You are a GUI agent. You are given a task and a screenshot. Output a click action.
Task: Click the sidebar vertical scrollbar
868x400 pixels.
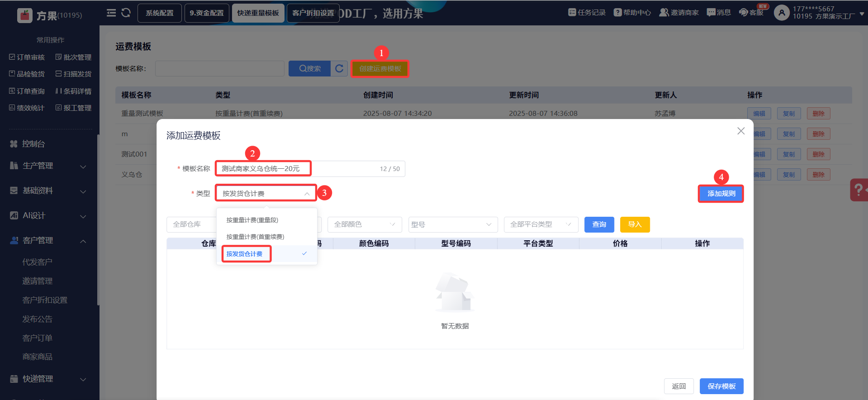click(x=98, y=220)
